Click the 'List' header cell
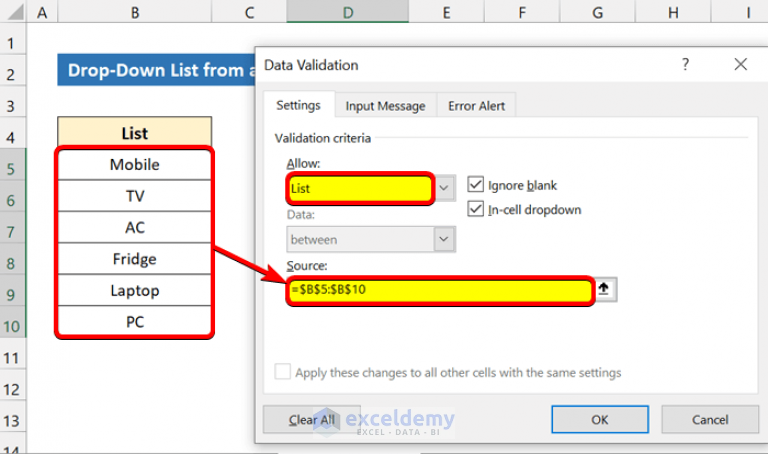Screen dimensions: 768x454 pyautogui.click(x=135, y=133)
